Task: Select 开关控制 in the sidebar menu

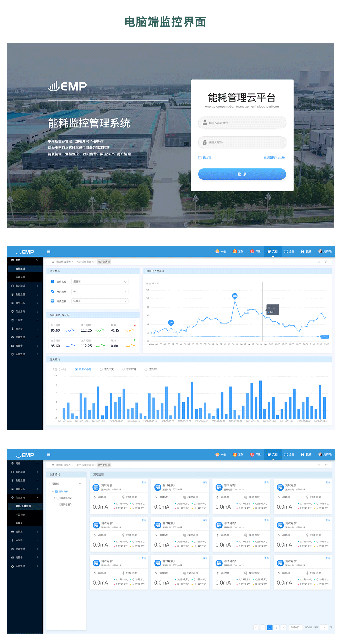Action: (20, 515)
